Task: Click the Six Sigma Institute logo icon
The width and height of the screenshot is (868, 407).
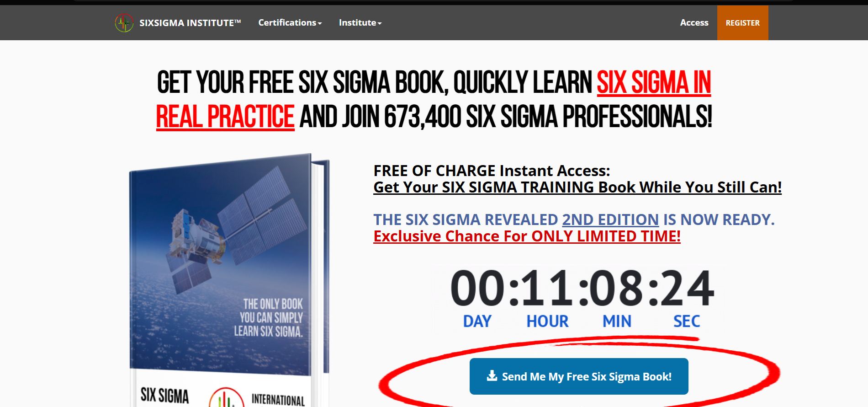Action: point(124,23)
